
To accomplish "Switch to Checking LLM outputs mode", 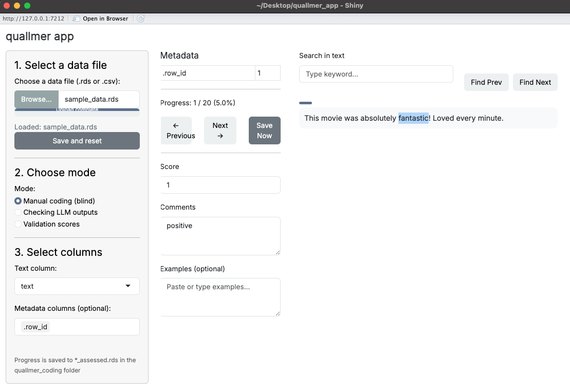I will point(18,212).
